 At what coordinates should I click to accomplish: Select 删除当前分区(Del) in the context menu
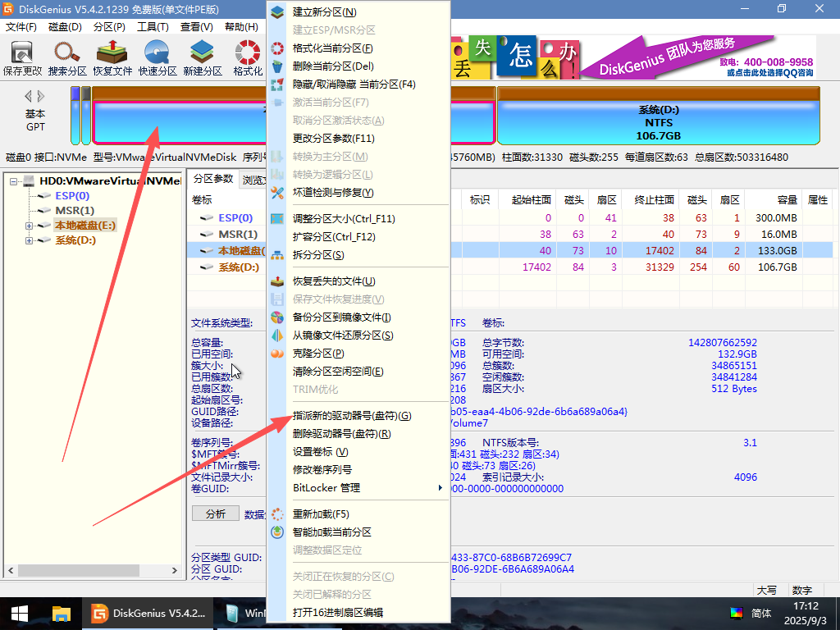pos(333,66)
